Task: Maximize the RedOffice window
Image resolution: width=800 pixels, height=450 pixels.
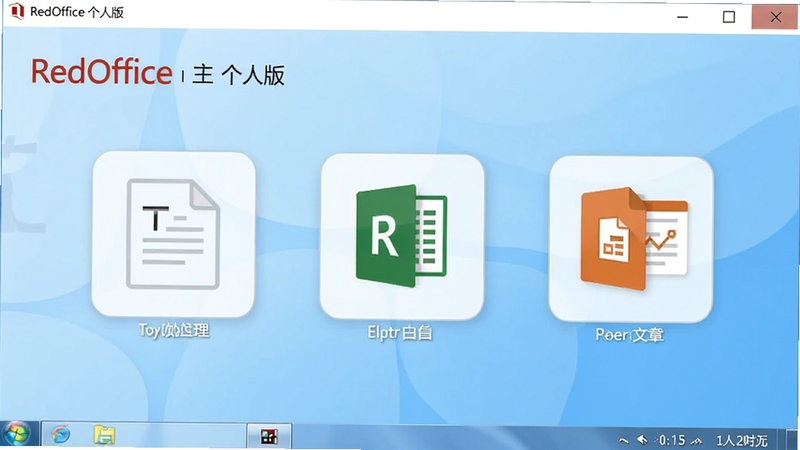Action: click(729, 17)
